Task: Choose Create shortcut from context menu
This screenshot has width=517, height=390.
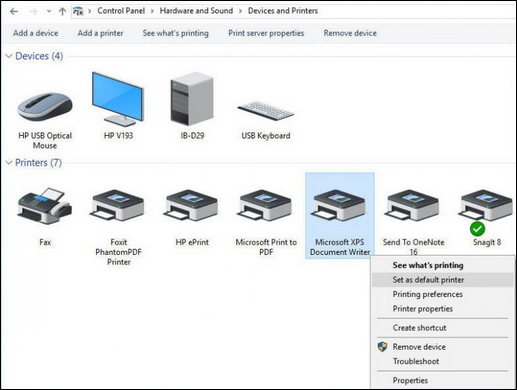Action: tap(419, 328)
